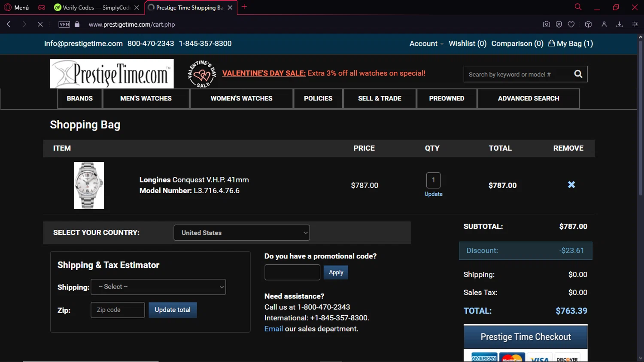Click the Update quantity link
644x362 pixels.
[434, 194]
